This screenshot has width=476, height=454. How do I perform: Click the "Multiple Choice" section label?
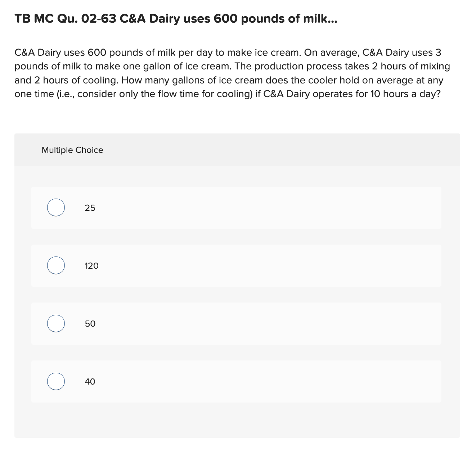pos(72,150)
